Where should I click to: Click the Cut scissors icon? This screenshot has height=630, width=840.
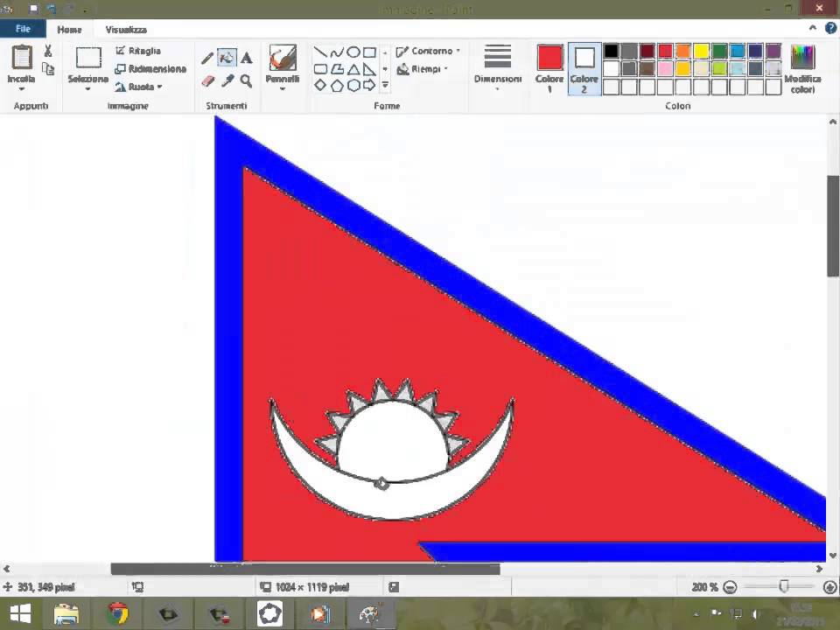pos(48,51)
